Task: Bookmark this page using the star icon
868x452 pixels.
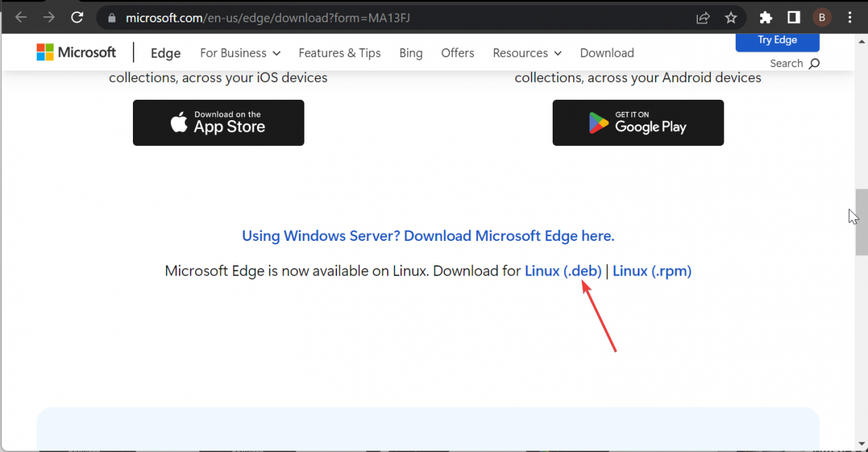Action: pos(730,17)
